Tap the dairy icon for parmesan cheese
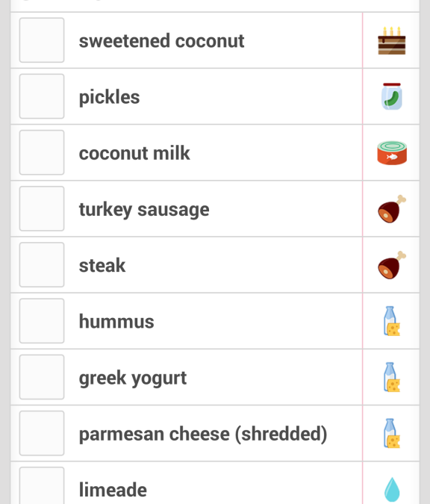 point(392,433)
